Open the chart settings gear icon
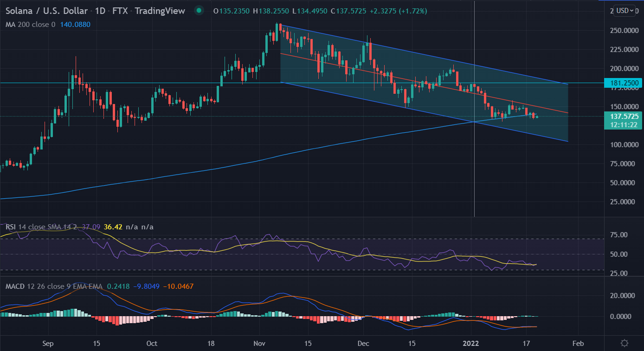This screenshot has height=351, width=644. point(625,343)
